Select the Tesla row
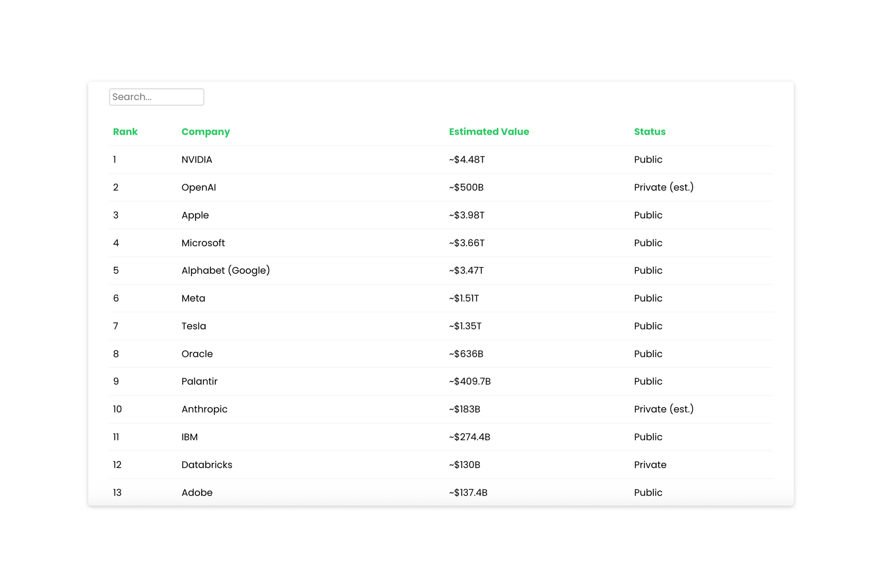Image resolution: width=882 pixels, height=588 pixels. click(x=322, y=326)
